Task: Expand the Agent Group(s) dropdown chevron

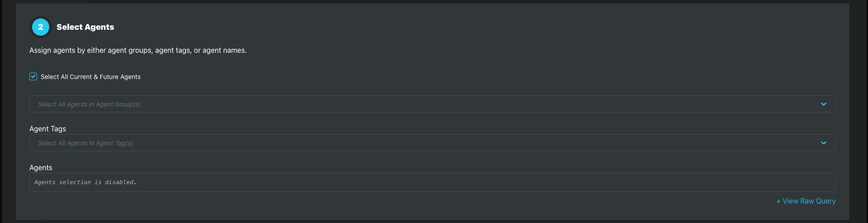Action: (823, 104)
